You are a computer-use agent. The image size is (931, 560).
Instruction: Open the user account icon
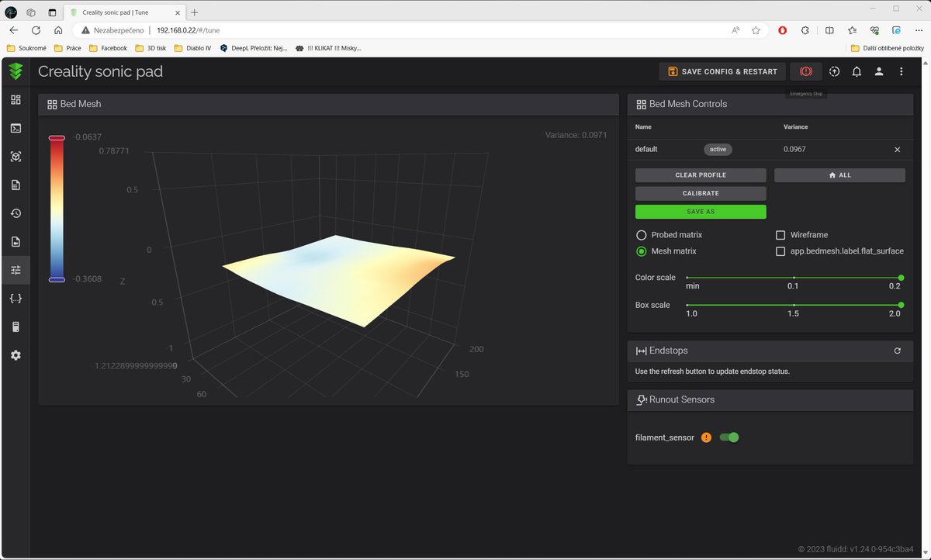pyautogui.click(x=879, y=71)
